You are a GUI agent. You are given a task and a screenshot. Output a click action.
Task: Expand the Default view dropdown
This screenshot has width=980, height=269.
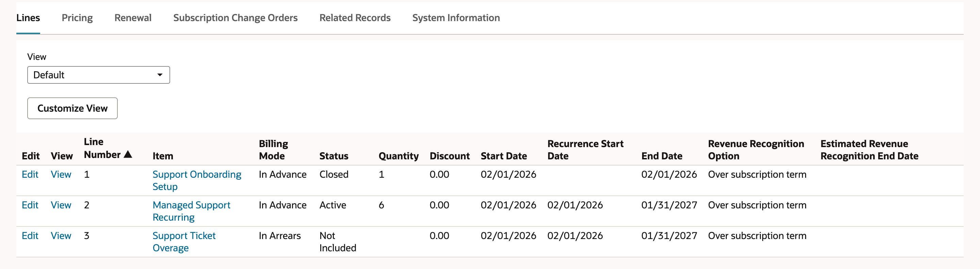[99, 75]
